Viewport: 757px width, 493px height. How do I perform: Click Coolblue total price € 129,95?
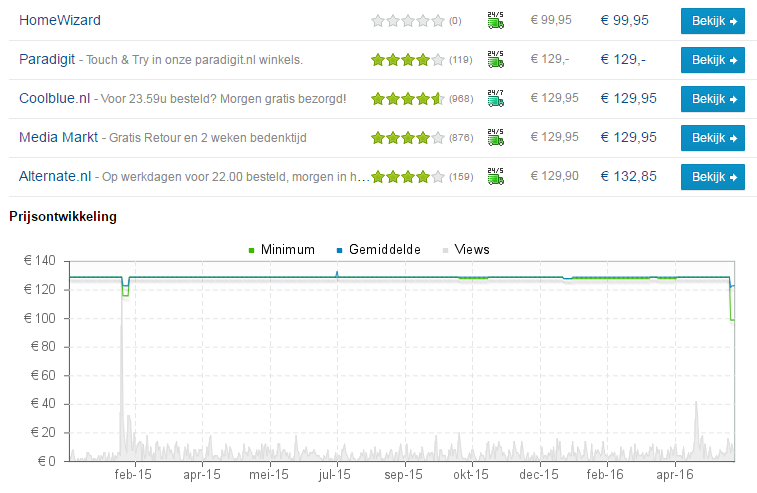629,99
